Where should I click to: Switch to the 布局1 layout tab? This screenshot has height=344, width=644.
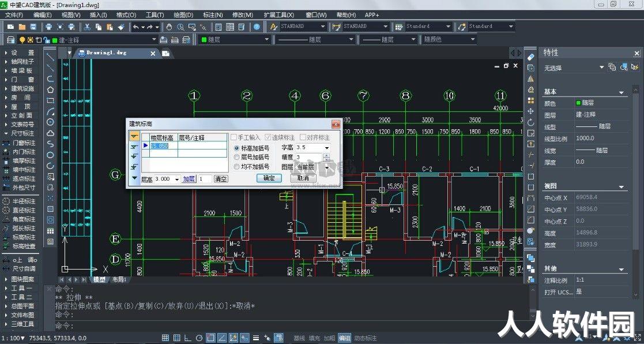pos(119,279)
